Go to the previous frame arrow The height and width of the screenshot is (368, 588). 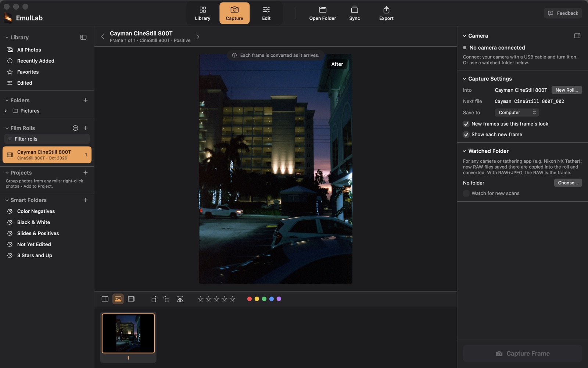pos(103,36)
